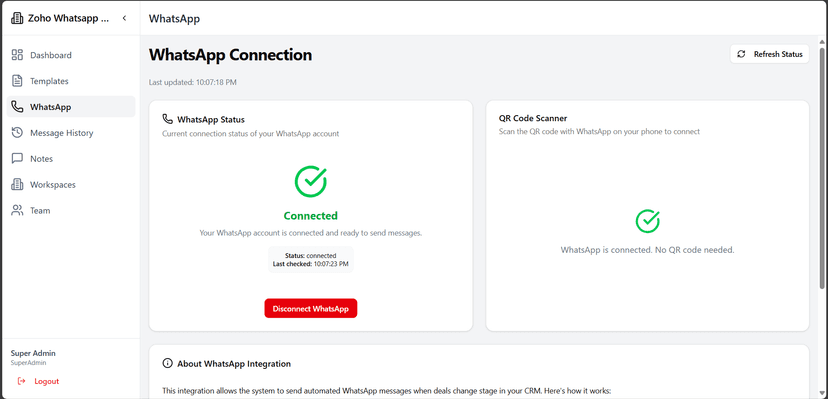Click the QR Code Scanner heading
The image size is (828, 399).
[533, 118]
